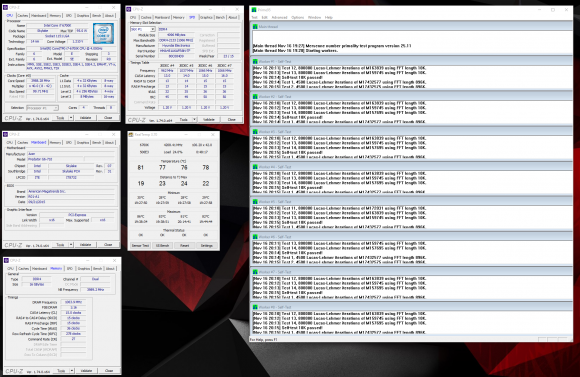Click the 'Distance to TJ Max' value 24

[x=184, y=184]
